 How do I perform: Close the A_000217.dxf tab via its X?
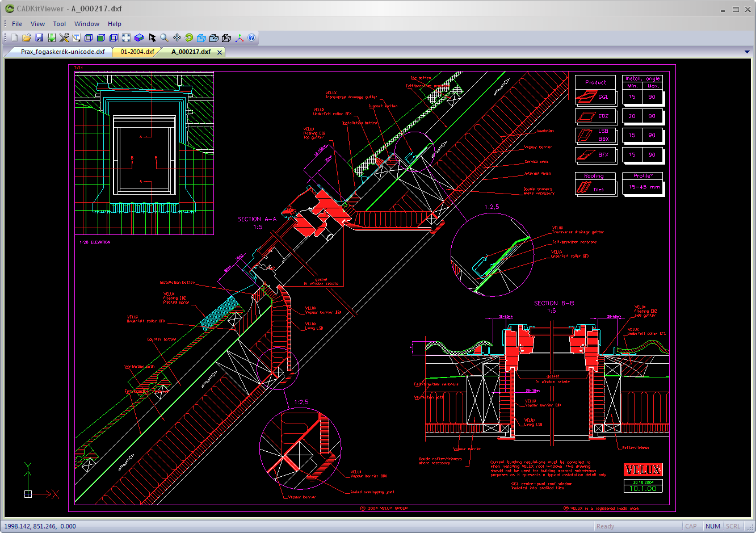click(220, 51)
